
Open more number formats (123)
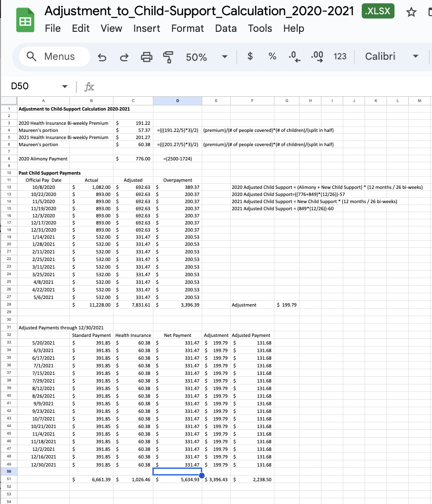coord(340,56)
